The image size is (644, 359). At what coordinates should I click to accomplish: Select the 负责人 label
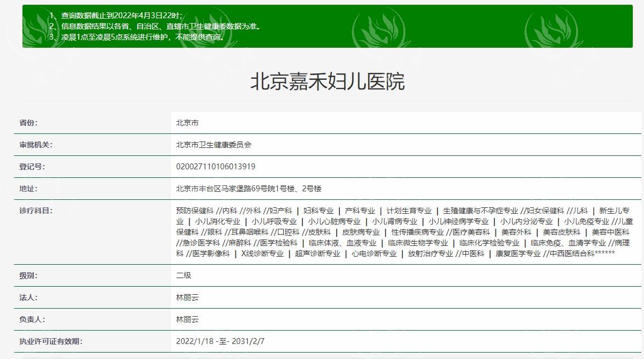tap(32, 319)
